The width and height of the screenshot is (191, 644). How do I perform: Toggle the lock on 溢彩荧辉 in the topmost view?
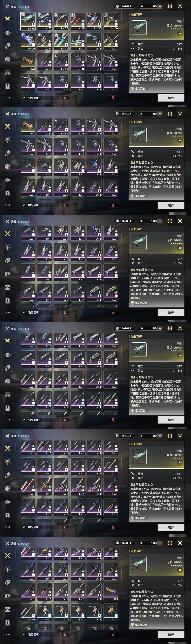[x=180, y=33]
